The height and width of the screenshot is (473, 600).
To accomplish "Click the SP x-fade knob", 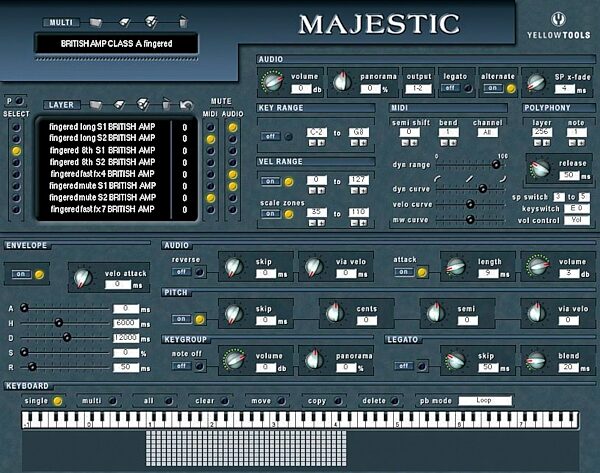I will (536, 82).
